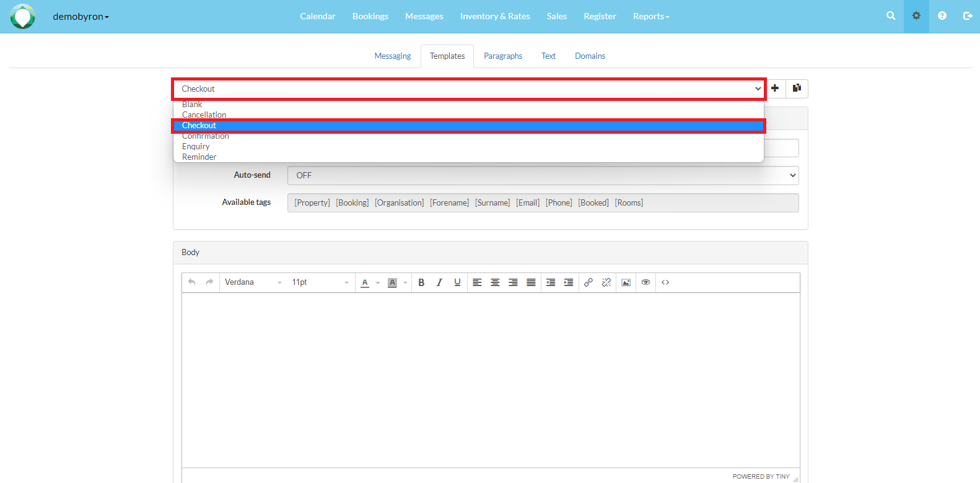The height and width of the screenshot is (483, 980).
Task: Click the POWERED BY TINY link
Action: (761, 476)
